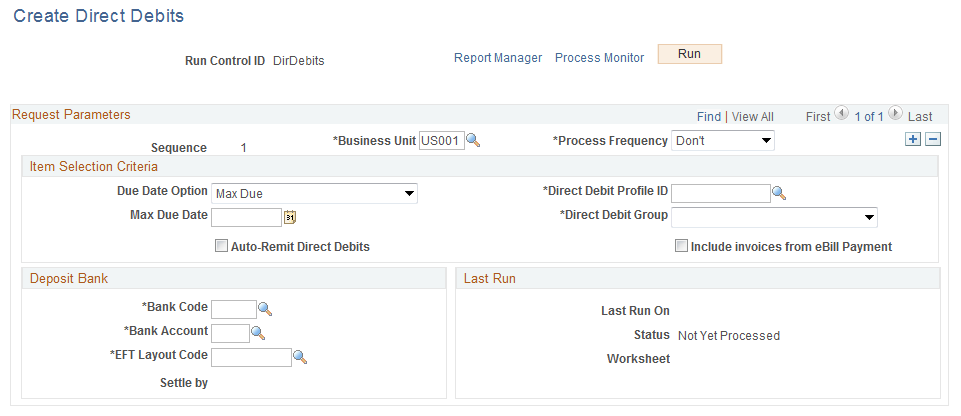Click the Bank Code lookup magnifier

tap(265, 309)
